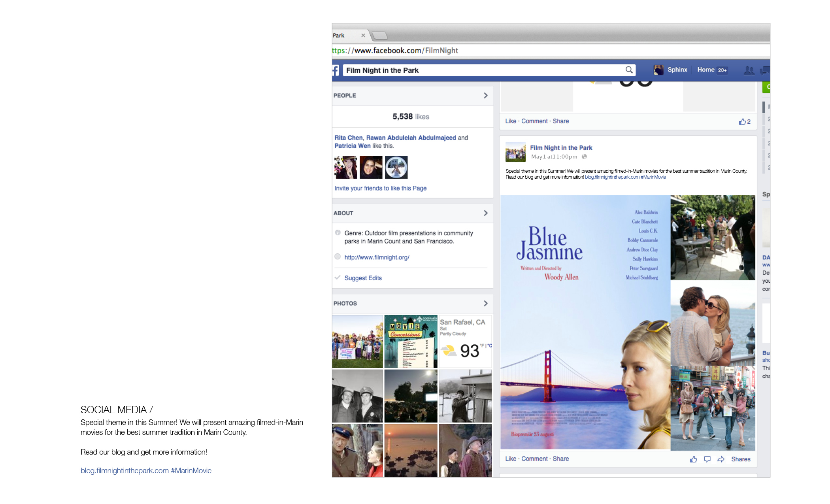
Task: Open the elderly couple film still photo
Action: [x=465, y=451]
